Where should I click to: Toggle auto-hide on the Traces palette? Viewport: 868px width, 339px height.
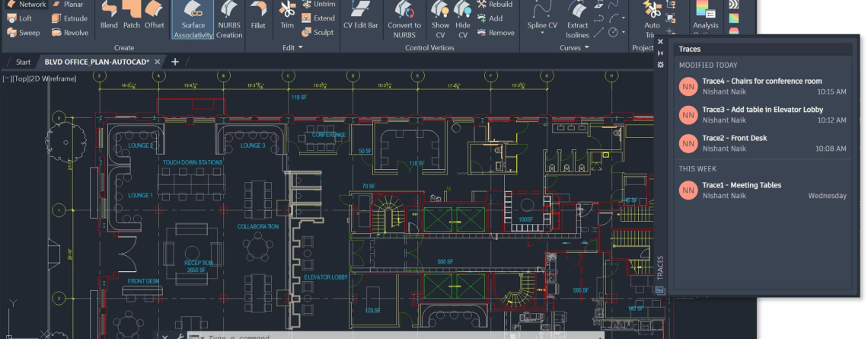click(660, 54)
